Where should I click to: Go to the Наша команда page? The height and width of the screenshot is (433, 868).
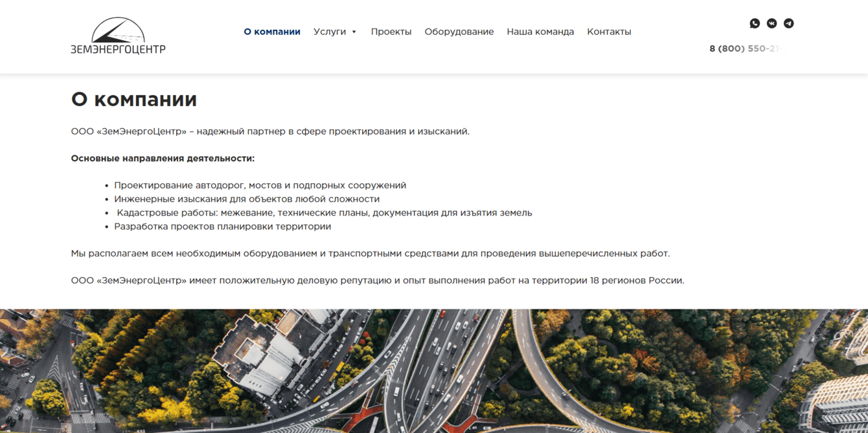click(x=540, y=31)
